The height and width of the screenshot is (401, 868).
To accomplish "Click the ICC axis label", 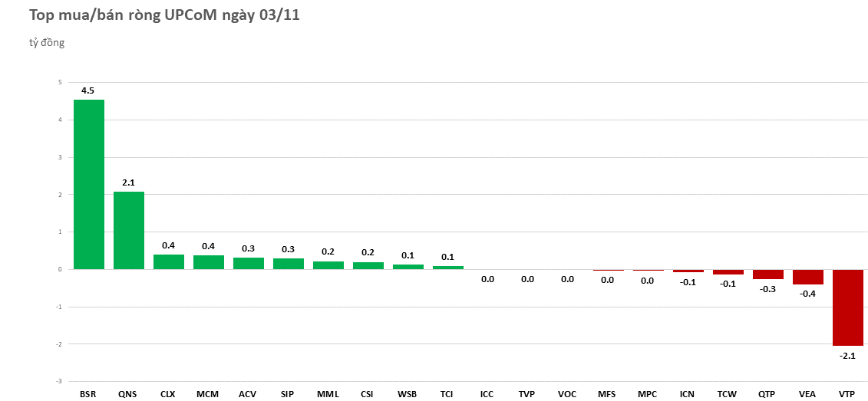I will pos(487,394).
